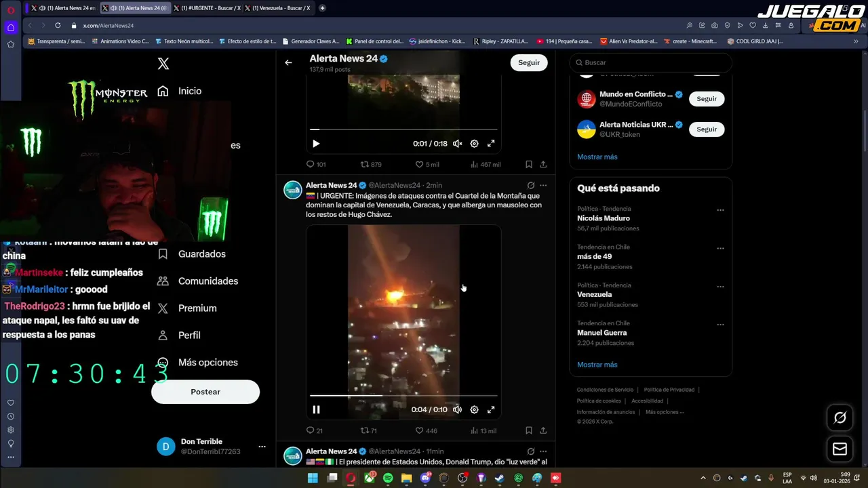This screenshot has height=488, width=868.
Task: Share the tweet with 467 mil views
Action: [x=543, y=164]
